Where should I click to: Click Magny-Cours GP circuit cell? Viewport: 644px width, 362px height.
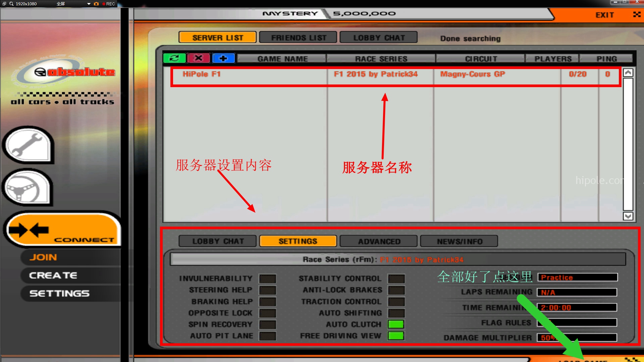[473, 74]
